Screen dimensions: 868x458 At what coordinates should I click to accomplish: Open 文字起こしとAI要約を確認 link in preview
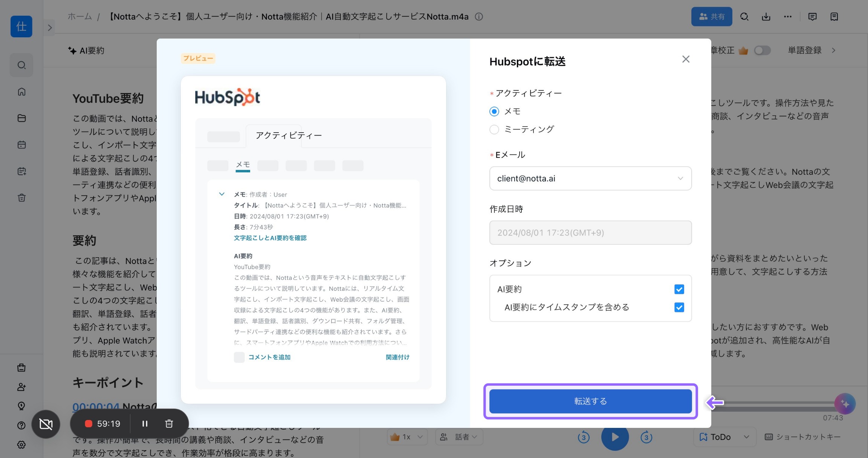click(x=270, y=238)
